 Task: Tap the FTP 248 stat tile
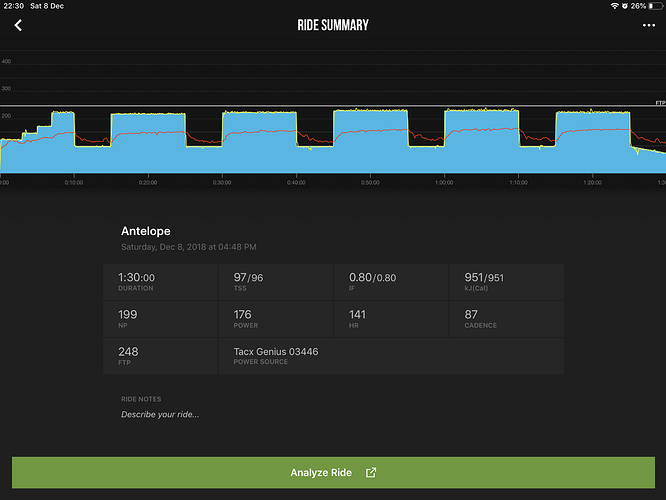[x=160, y=356]
